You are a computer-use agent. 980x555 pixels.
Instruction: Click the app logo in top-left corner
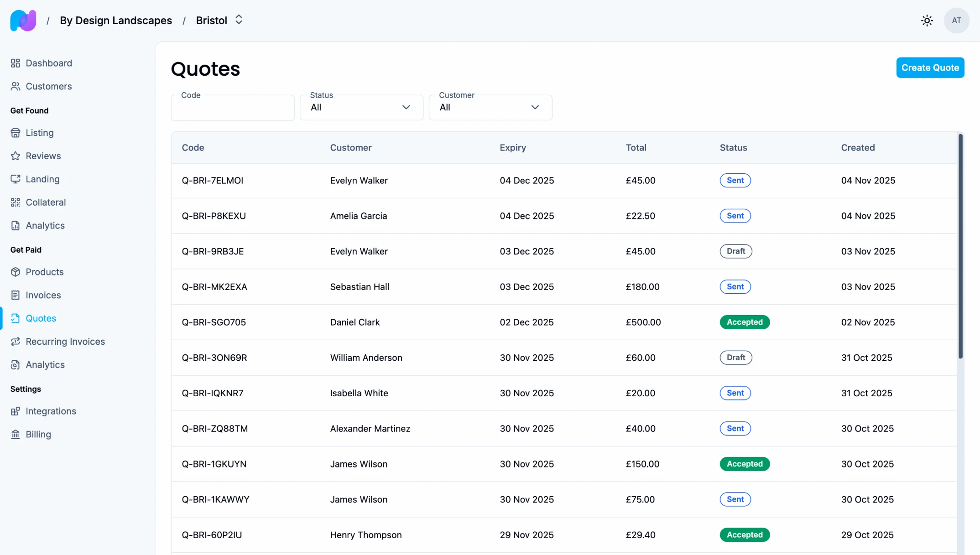[23, 21]
